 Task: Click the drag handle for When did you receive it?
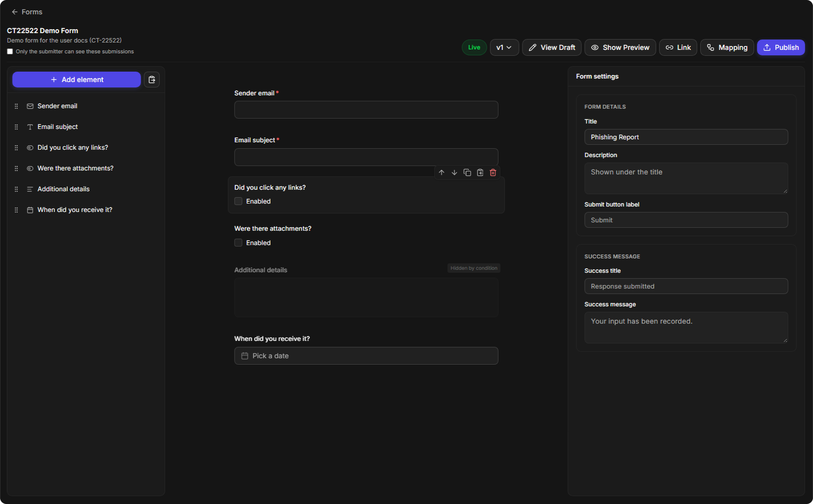click(16, 210)
